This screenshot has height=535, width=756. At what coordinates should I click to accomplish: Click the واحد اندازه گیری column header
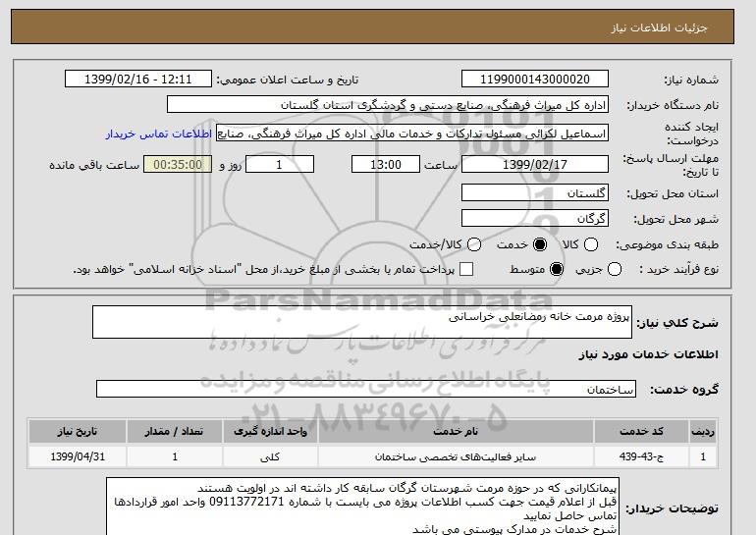coord(270,431)
